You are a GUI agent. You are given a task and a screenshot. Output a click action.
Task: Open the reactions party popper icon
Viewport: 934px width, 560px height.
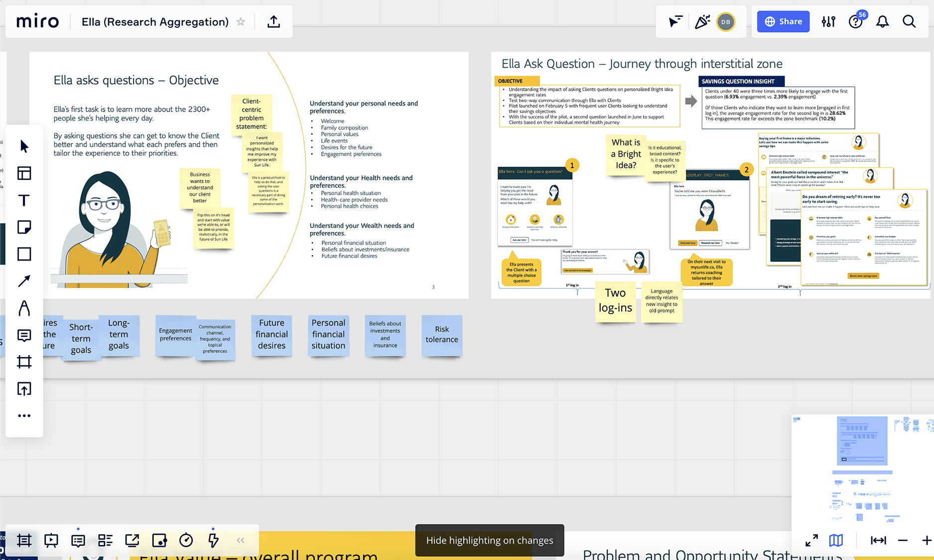pyautogui.click(x=702, y=21)
